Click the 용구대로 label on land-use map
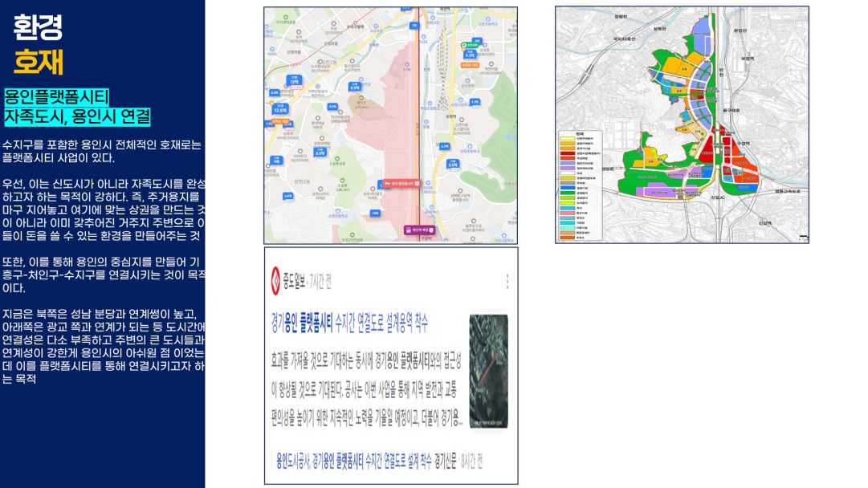This screenshot has height=488, width=868. [x=731, y=109]
